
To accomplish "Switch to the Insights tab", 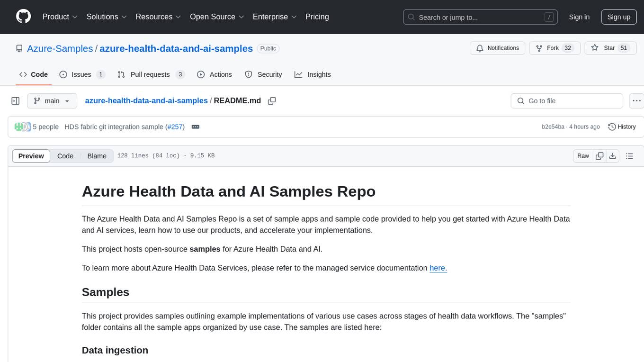I will [313, 74].
